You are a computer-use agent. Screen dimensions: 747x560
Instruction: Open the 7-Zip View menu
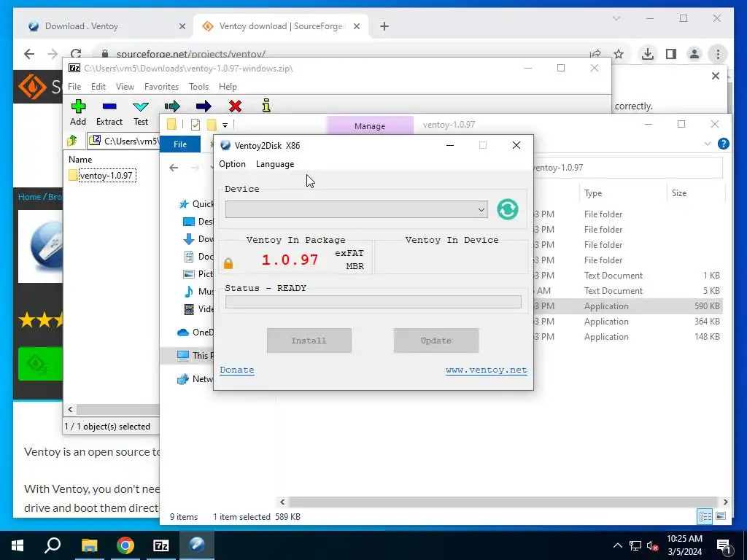pyautogui.click(x=125, y=87)
